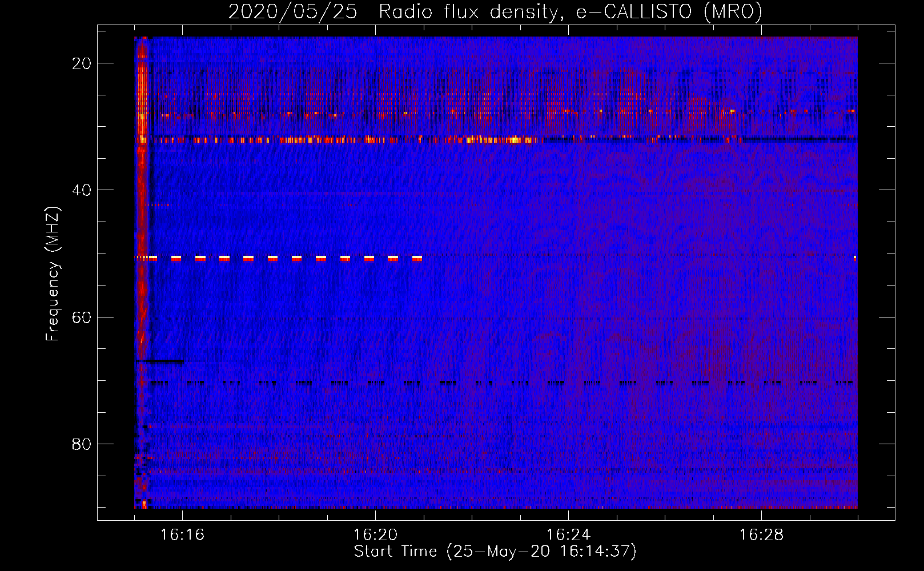The height and width of the screenshot is (571, 924).
Task: Click the time tick label '16:20'
Action: pyautogui.click(x=375, y=534)
